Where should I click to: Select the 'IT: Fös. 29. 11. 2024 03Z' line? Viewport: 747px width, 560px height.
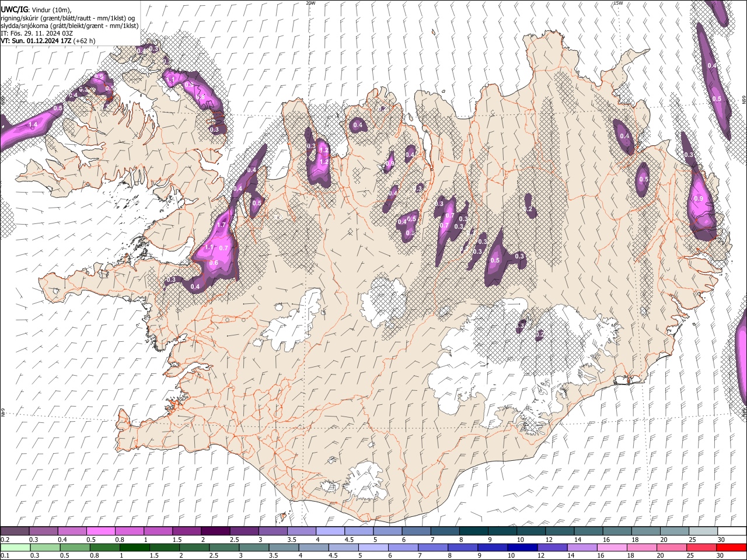pyautogui.click(x=37, y=33)
